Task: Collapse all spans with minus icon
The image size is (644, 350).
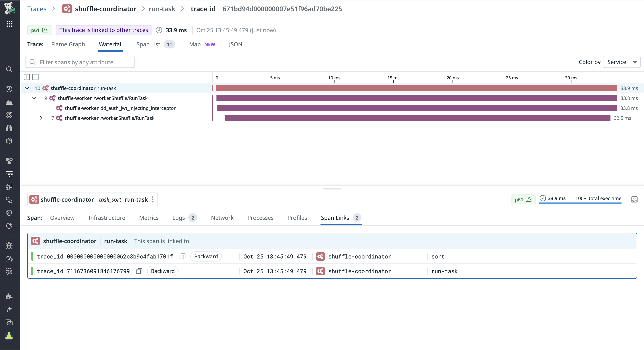Action: [35, 77]
